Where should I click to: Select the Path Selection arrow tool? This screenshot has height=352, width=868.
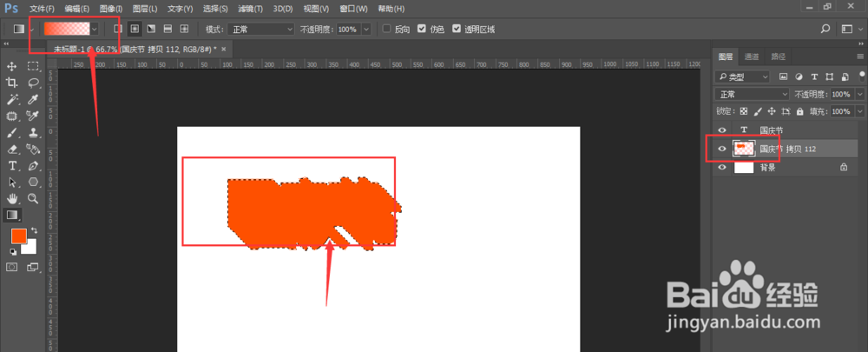coord(11,182)
